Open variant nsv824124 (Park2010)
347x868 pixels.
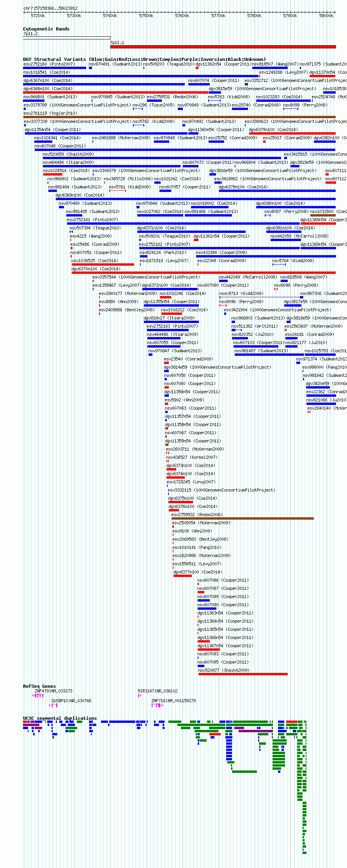tap(163, 252)
